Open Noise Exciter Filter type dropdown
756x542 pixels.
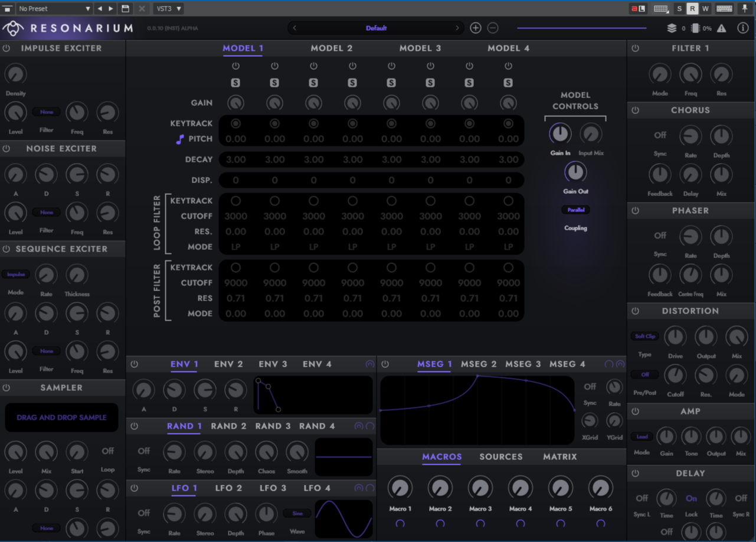click(x=47, y=213)
